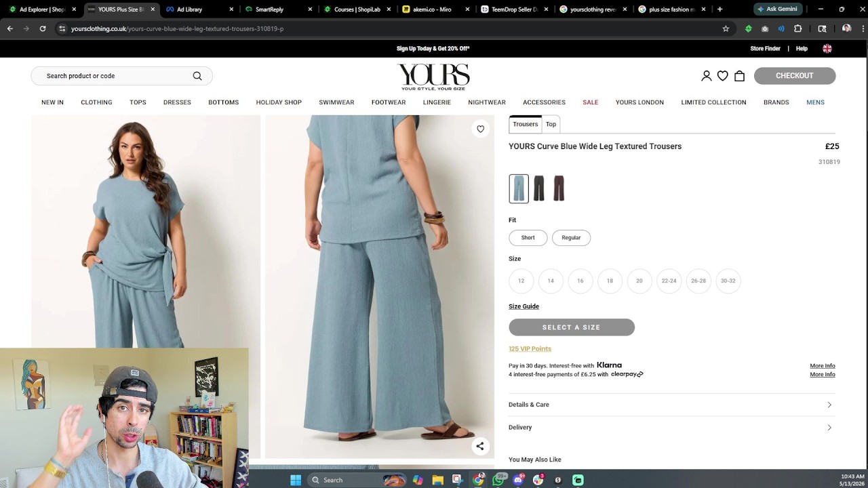Open Chrome extensions puzzle icon
This screenshot has height=488, width=868.
[x=798, y=28]
